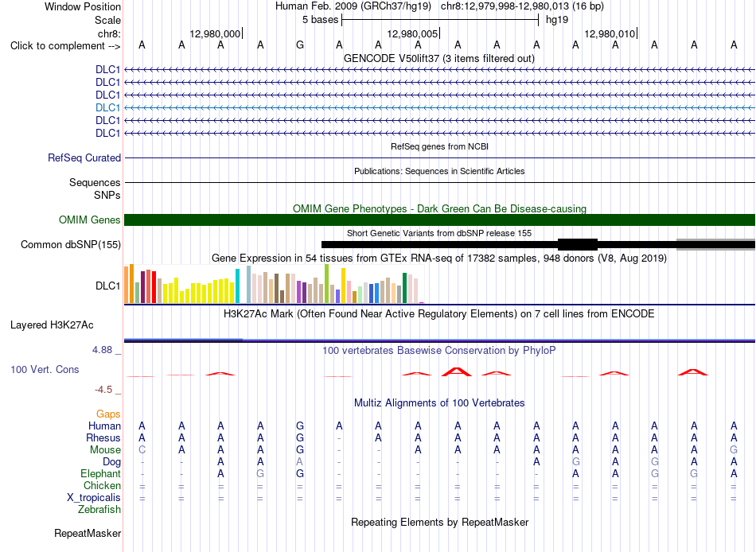The image size is (756, 552).
Task: Click the dark green OMIM gene bar
Action: tap(440, 220)
